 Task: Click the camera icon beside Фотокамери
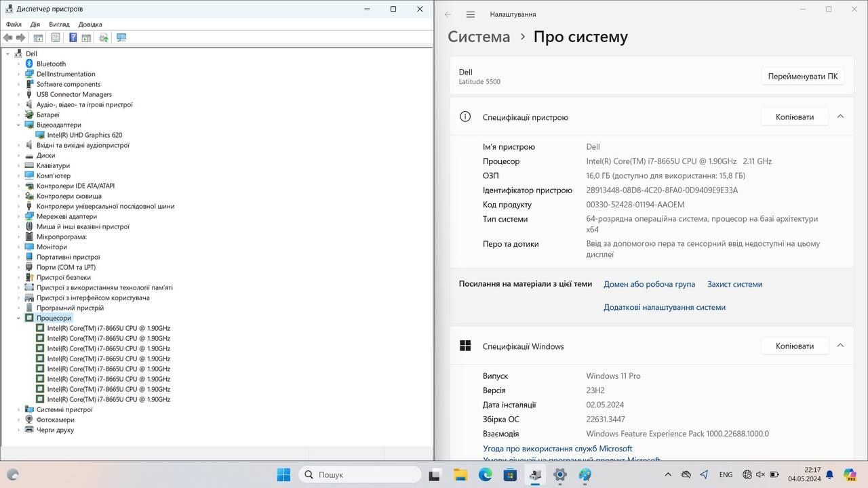29,420
